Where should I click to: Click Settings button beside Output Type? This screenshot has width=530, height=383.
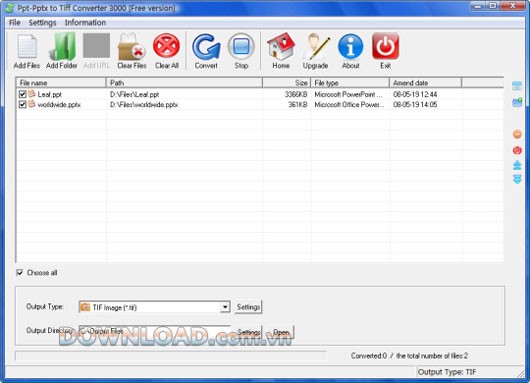click(x=248, y=307)
